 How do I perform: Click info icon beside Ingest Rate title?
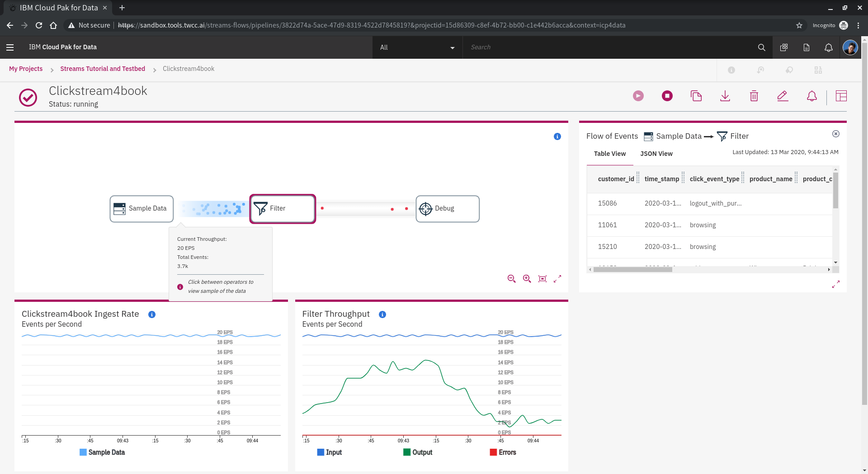point(152,314)
